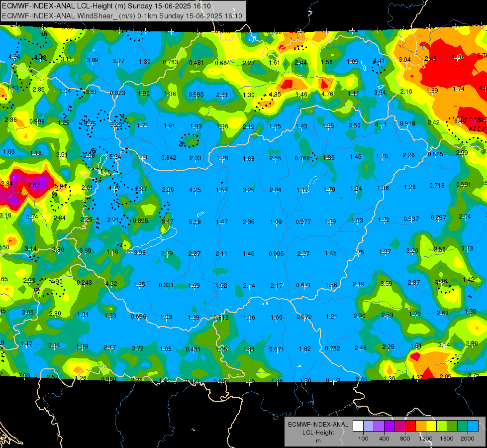The image size is (487, 448).
Task: Click the wind shear value 3.98
Action: click(139, 253)
